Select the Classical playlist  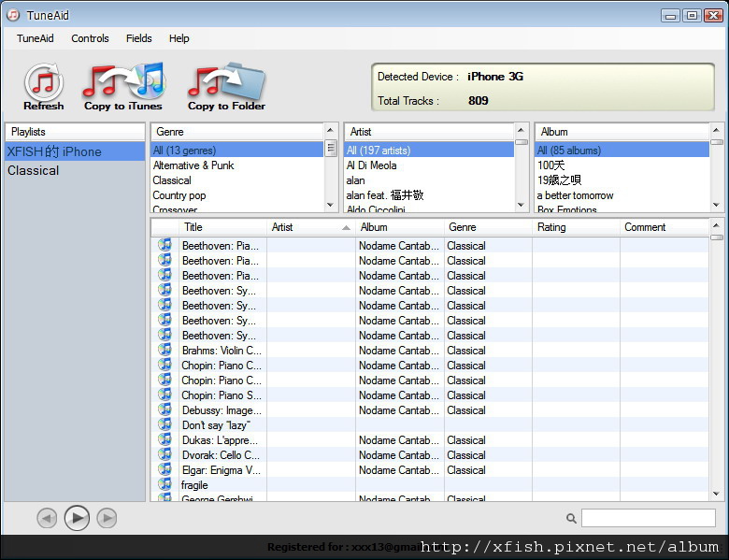[75, 171]
